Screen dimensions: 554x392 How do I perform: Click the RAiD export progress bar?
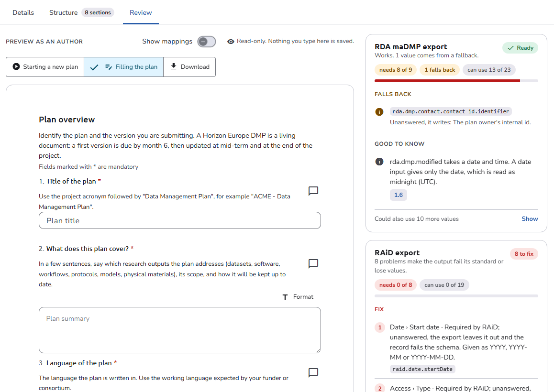456,296
